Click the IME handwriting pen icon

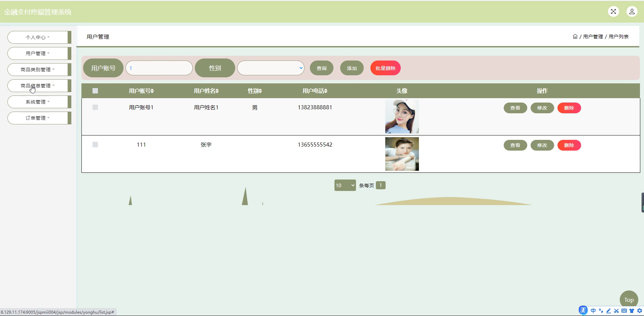608,311
